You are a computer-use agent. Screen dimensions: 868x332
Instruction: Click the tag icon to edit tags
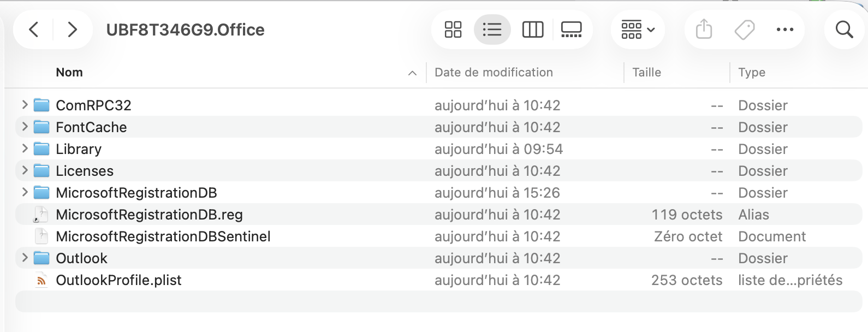tap(744, 29)
